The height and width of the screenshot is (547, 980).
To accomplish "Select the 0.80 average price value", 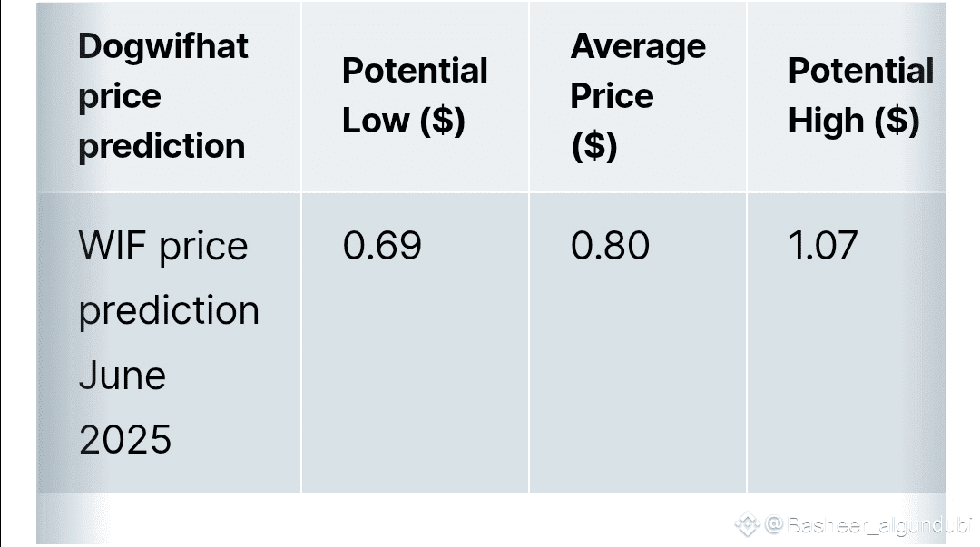I will click(x=610, y=246).
